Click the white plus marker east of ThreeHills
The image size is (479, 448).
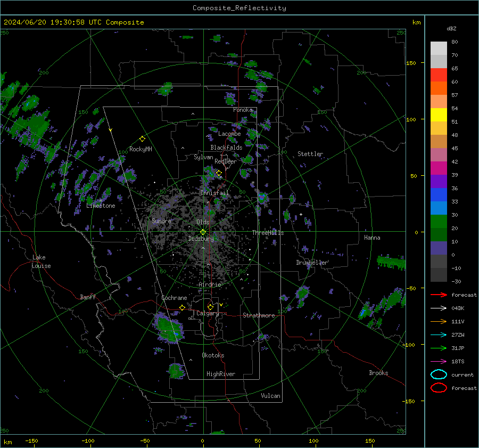point(301,214)
